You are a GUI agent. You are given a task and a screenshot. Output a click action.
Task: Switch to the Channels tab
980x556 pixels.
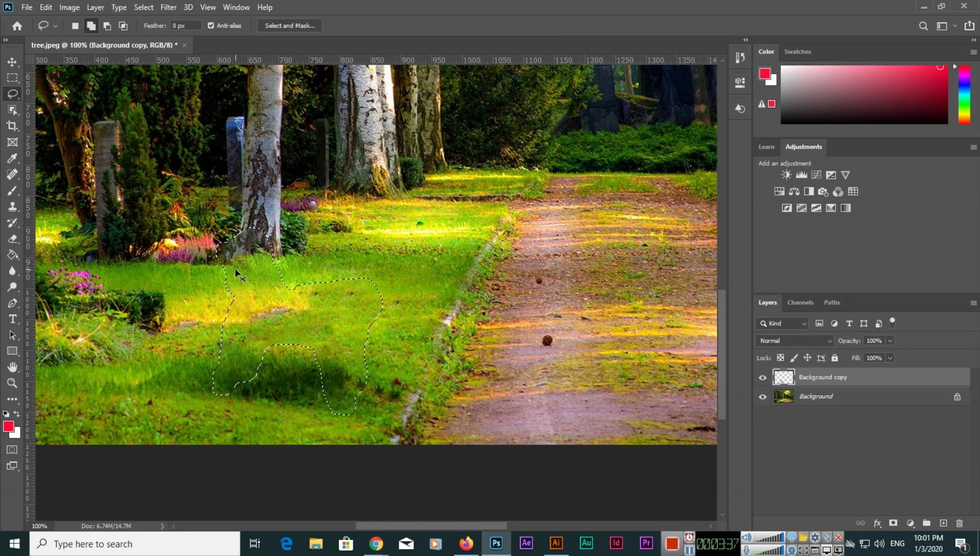point(800,302)
